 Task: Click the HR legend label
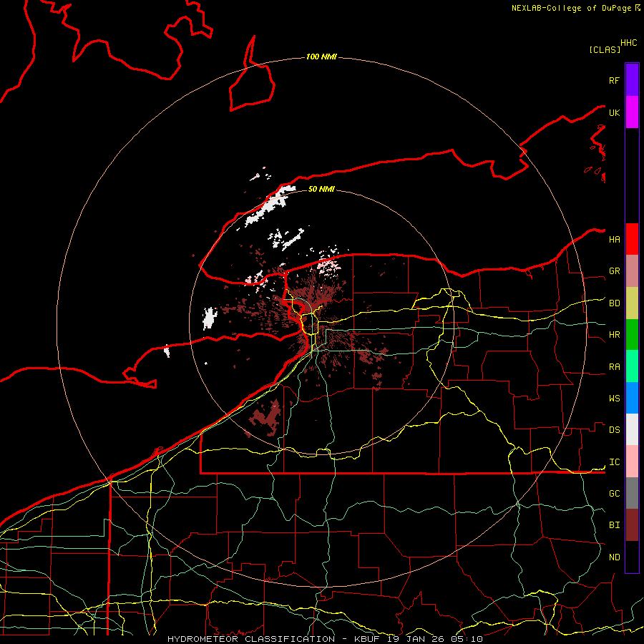pos(614,335)
